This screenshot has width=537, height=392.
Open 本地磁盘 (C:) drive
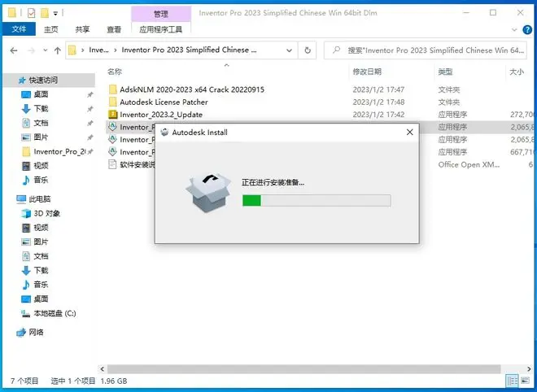point(55,313)
